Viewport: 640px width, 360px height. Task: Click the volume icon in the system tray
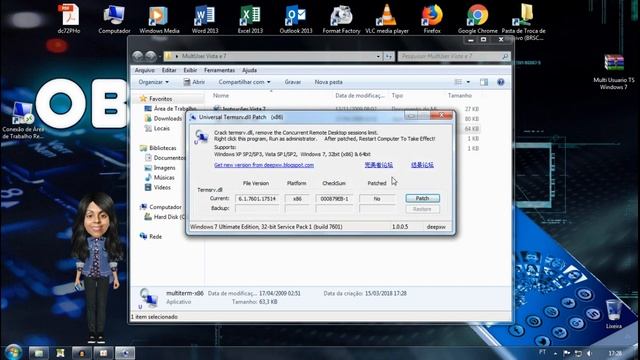tap(589, 353)
